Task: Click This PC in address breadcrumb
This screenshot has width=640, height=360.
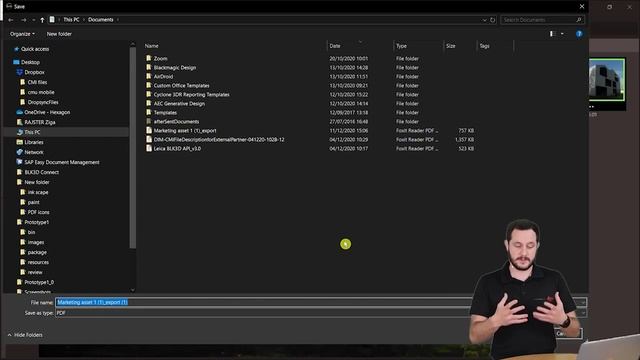Action: point(71,20)
